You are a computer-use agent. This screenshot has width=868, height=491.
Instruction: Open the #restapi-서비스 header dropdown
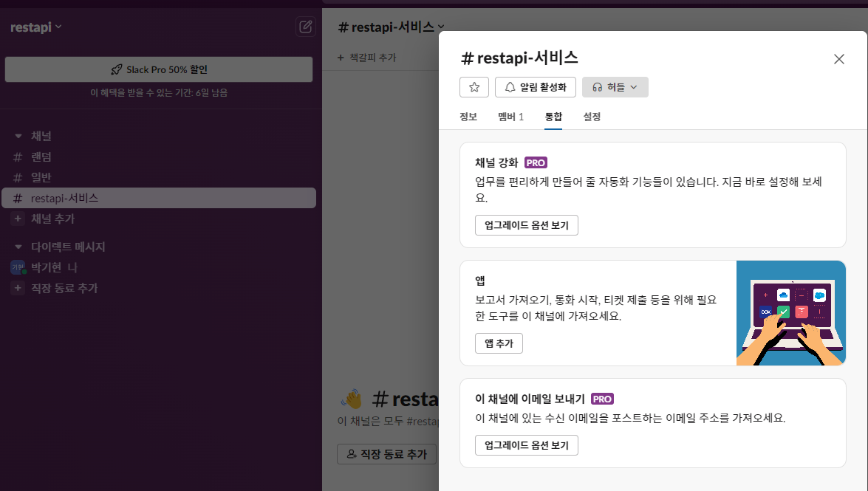(392, 27)
